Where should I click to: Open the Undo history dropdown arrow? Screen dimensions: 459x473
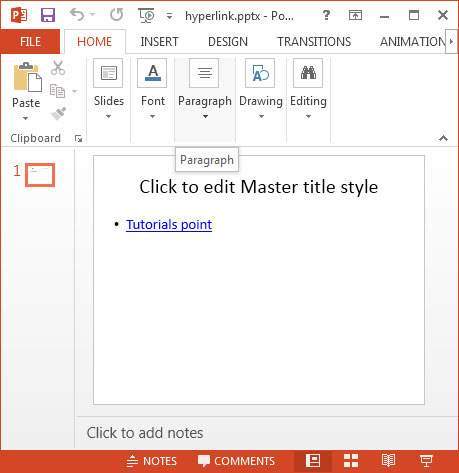(93, 15)
